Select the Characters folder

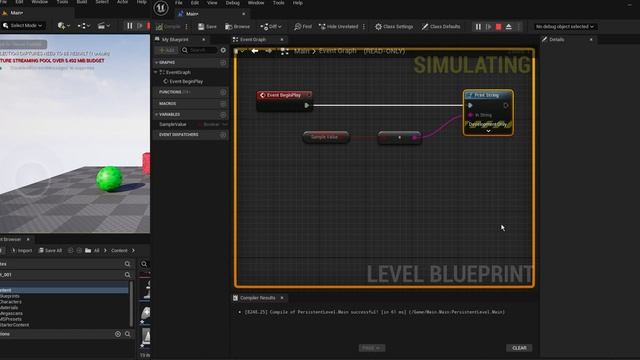11,302
